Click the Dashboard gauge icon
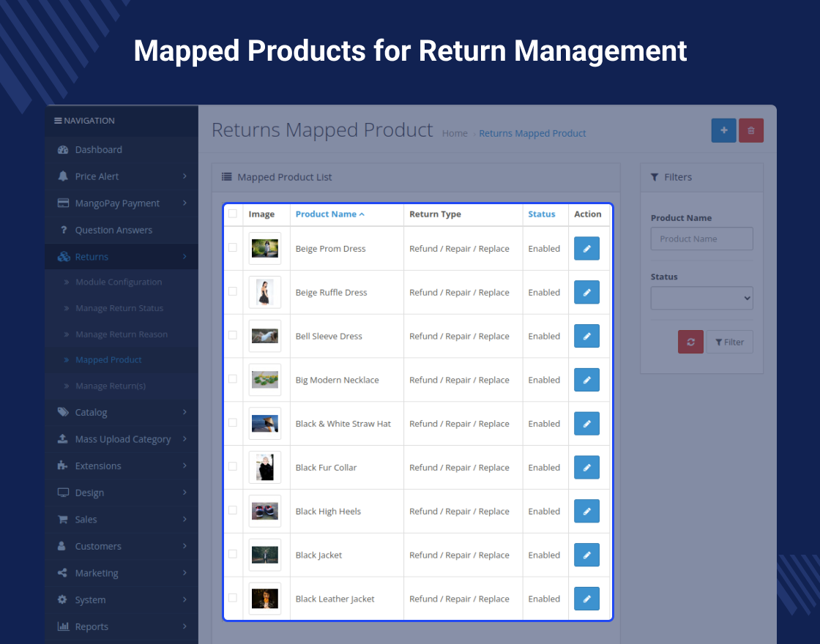Screen dimensions: 820x644 click(63, 149)
